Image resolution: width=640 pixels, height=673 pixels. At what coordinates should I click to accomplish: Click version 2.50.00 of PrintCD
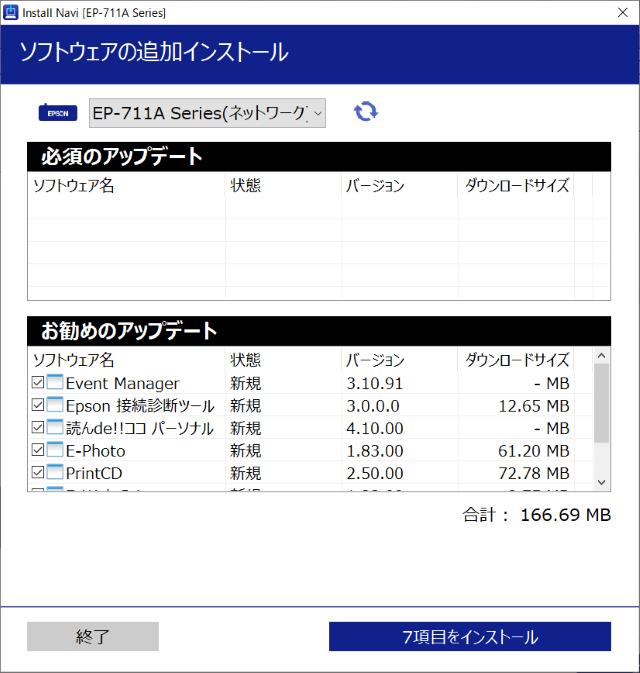tap(375, 473)
